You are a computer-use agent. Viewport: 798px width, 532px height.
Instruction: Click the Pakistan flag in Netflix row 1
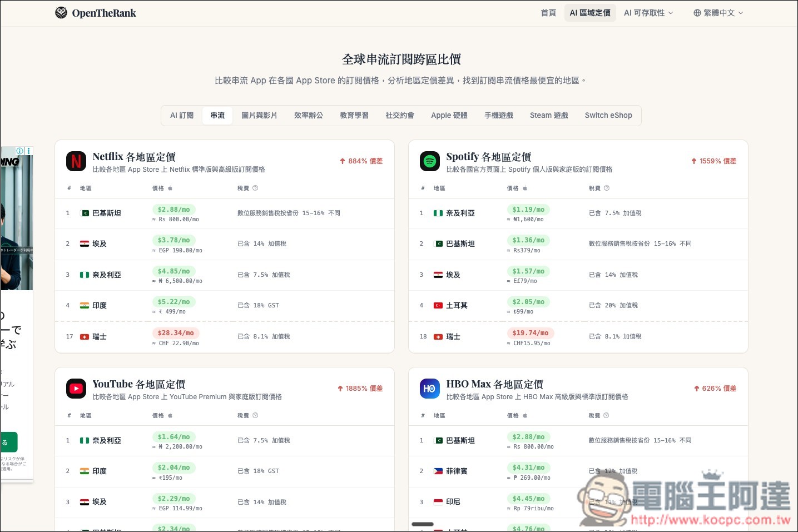[85, 213]
